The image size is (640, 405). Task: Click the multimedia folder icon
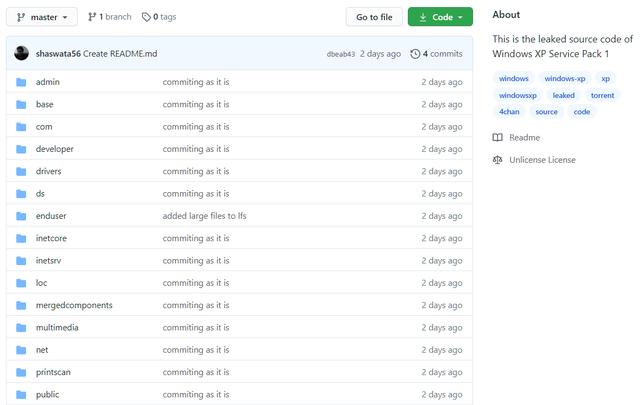tap(21, 328)
